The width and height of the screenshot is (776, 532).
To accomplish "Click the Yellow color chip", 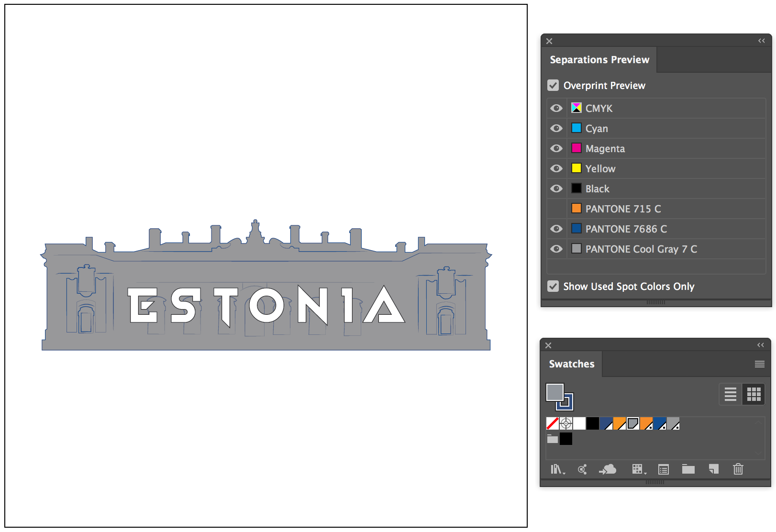I will tap(576, 168).
